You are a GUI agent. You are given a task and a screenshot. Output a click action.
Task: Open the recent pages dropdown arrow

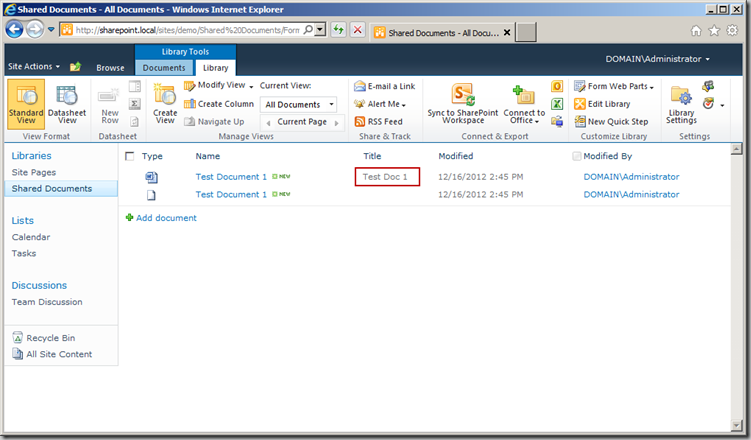[x=51, y=30]
